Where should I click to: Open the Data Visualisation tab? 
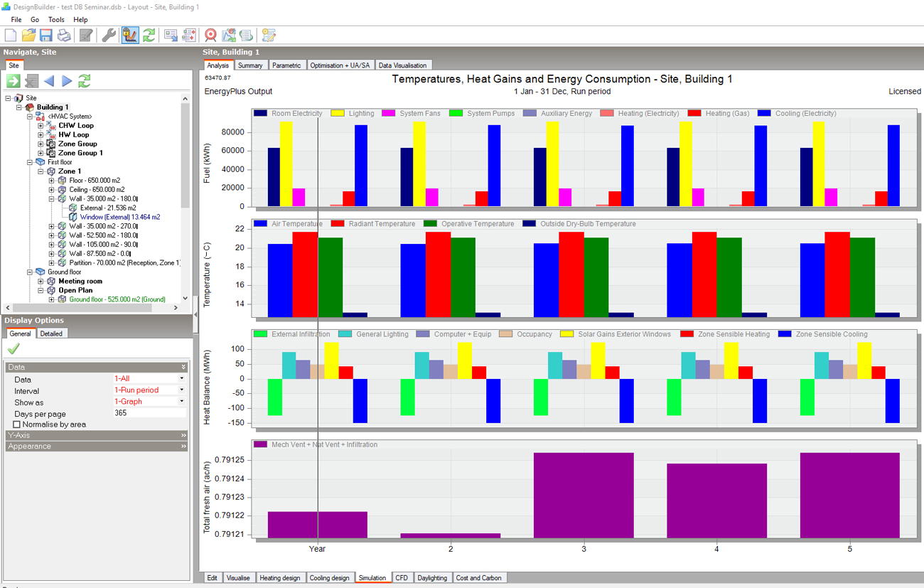point(402,65)
